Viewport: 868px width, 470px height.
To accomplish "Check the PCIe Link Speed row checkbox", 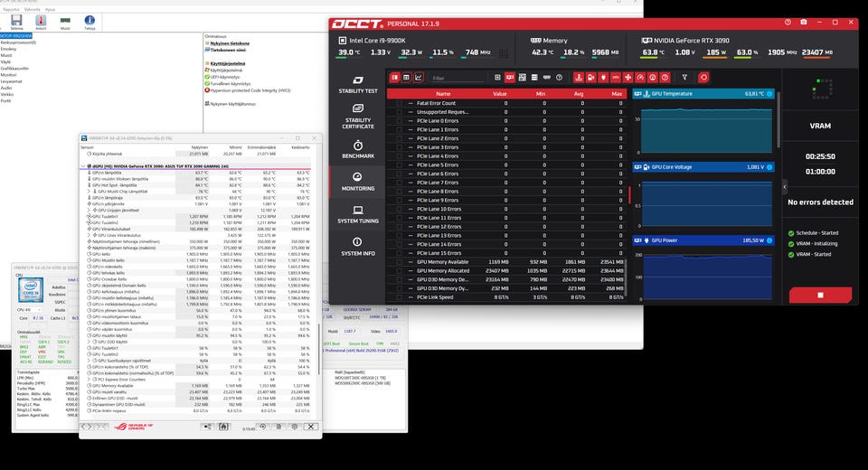I will pos(399,297).
